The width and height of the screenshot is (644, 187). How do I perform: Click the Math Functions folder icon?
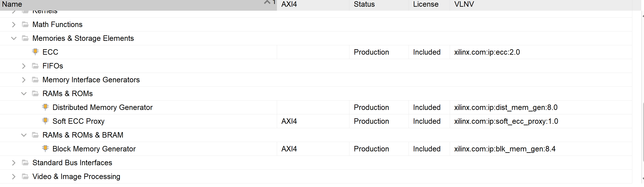click(25, 25)
